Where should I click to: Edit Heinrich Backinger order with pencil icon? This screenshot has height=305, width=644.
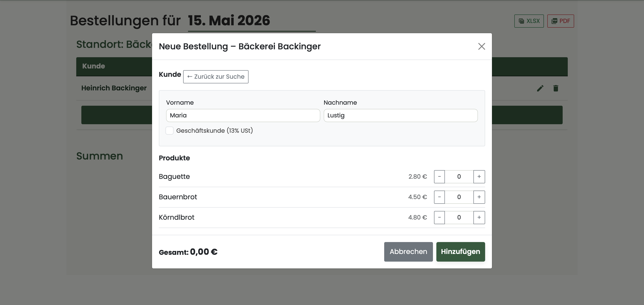tap(540, 88)
